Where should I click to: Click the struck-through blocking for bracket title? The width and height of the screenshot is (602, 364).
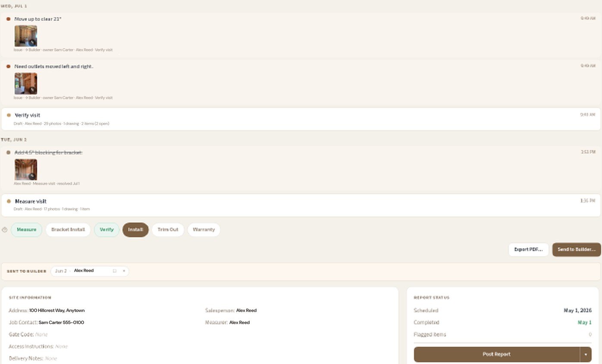point(48,153)
